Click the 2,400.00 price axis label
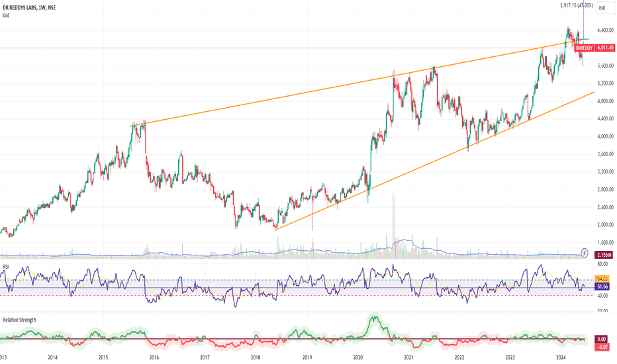617x364 pixels. pyautogui.click(x=605, y=207)
